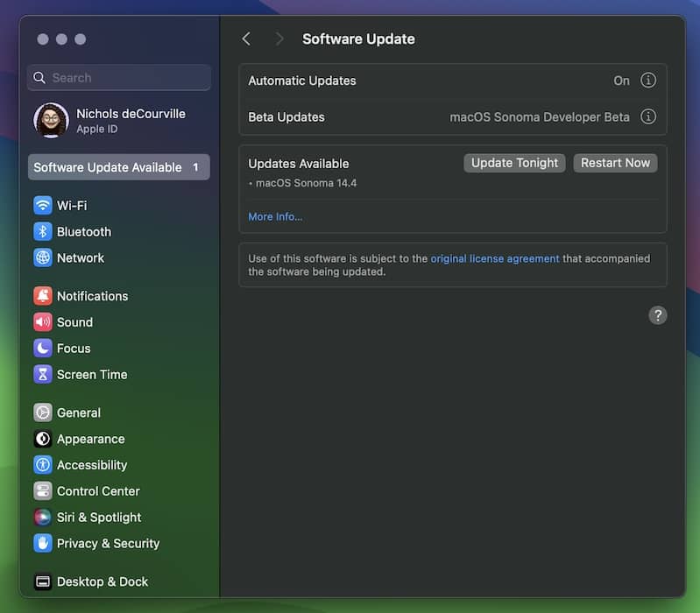
Task: Select Software Update Available sidebar item
Action: pos(118,167)
